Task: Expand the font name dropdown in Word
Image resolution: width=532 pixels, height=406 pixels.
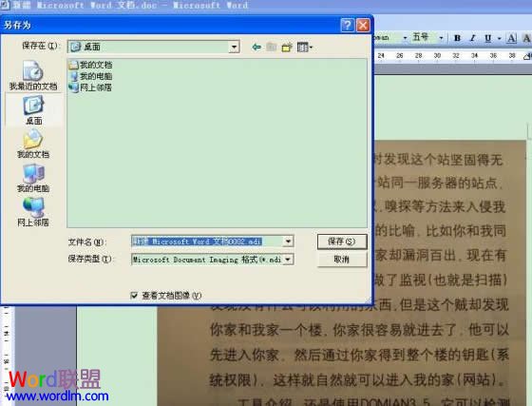Action: (405, 38)
